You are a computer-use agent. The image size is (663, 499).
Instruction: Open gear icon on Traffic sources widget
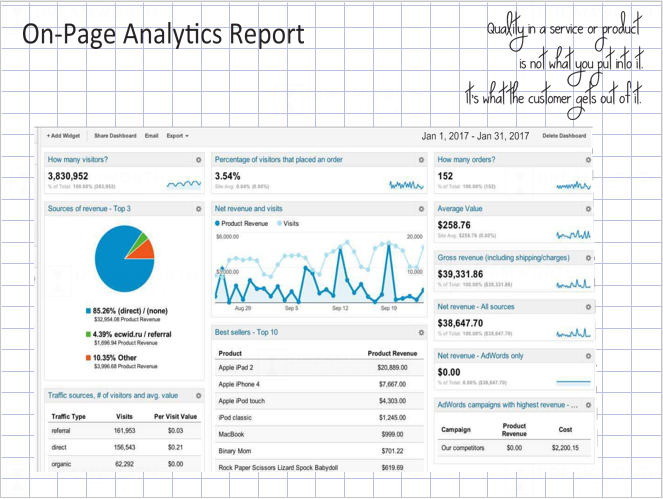click(198, 396)
